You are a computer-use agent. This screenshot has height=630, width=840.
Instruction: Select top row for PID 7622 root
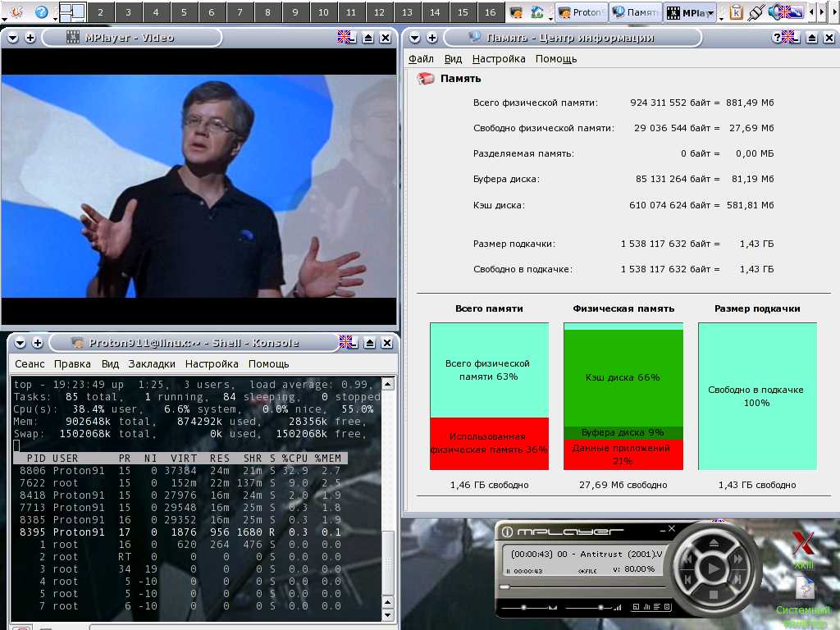tap(180, 482)
